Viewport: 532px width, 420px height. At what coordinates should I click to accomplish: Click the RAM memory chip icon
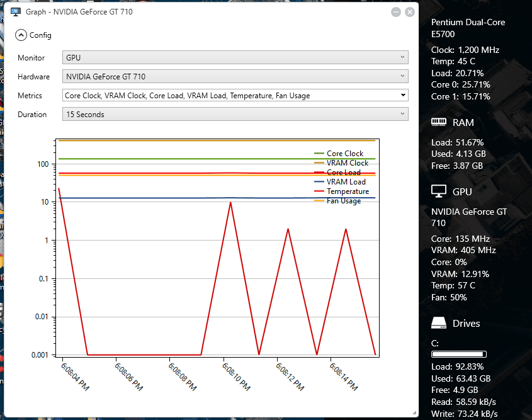(439, 122)
